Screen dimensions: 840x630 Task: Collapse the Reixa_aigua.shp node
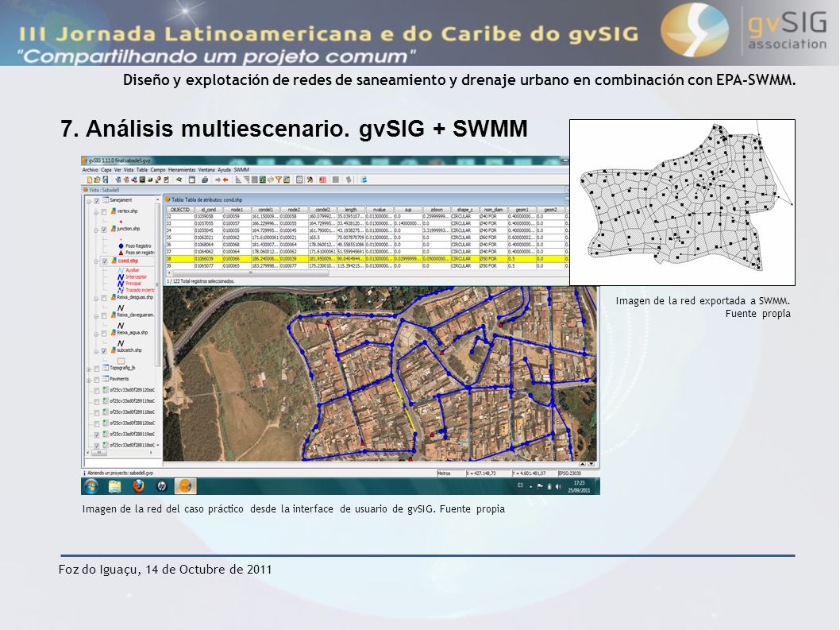[96, 334]
